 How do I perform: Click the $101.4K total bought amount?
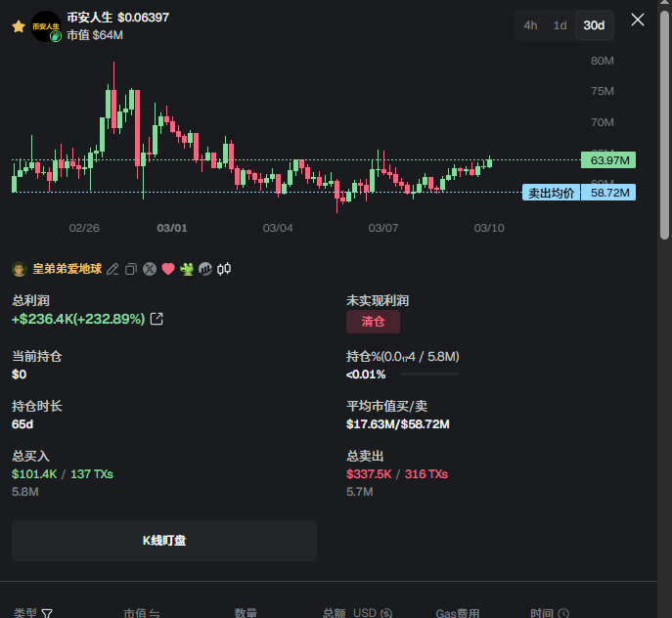coord(34,474)
